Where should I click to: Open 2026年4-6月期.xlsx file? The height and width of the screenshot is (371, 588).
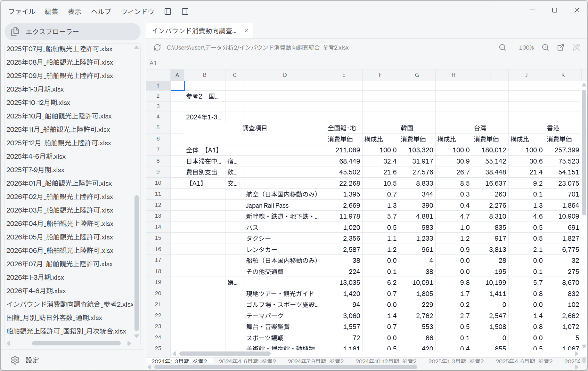pyautogui.click(x=36, y=291)
